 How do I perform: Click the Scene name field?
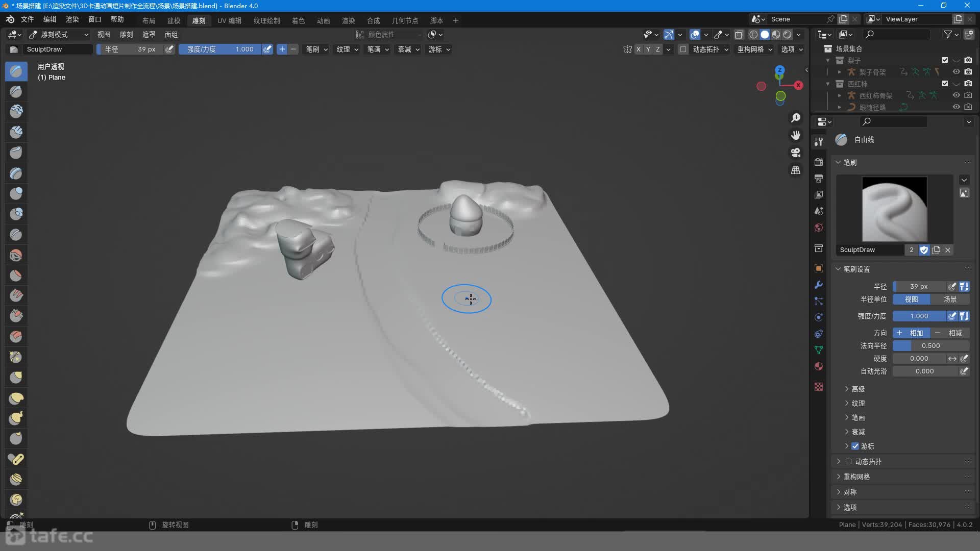[x=796, y=19]
